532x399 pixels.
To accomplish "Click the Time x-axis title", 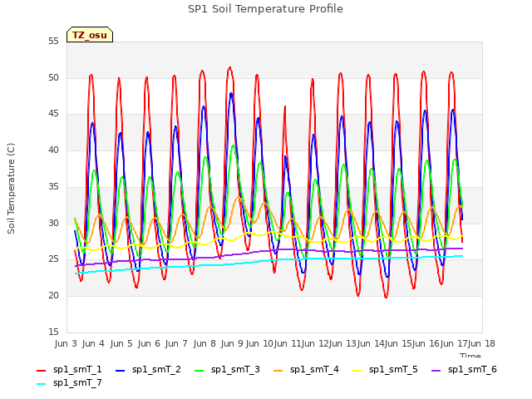I will coord(470,355).
